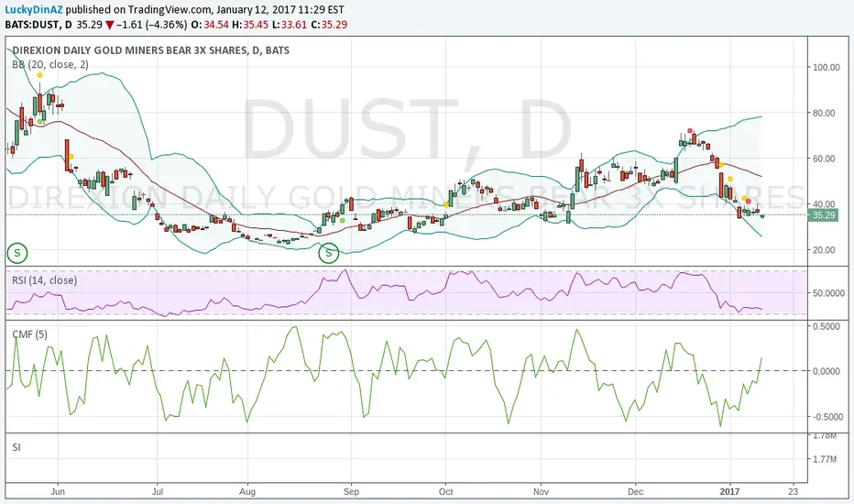The height and width of the screenshot is (504, 854).
Task: Select the SI indicator label
Action: coord(16,447)
